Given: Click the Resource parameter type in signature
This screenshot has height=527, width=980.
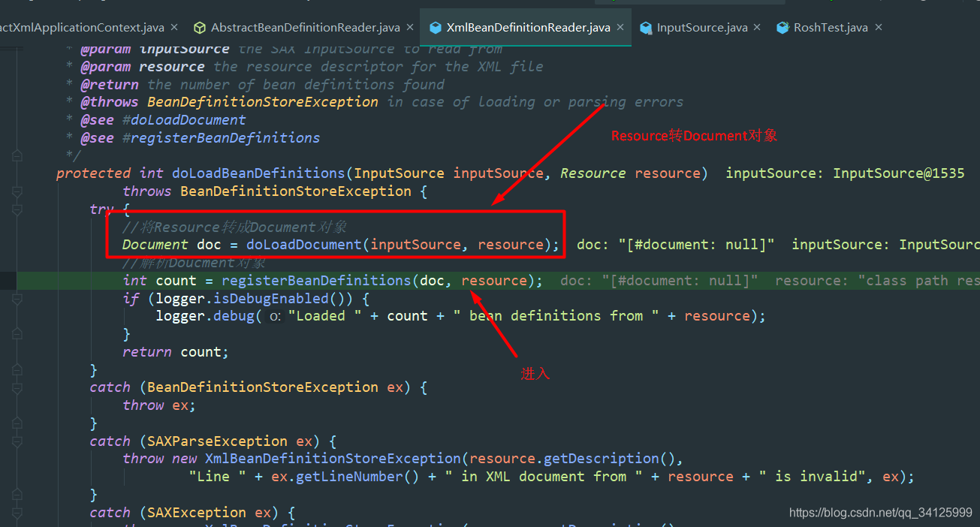Looking at the screenshot, I should point(593,173).
